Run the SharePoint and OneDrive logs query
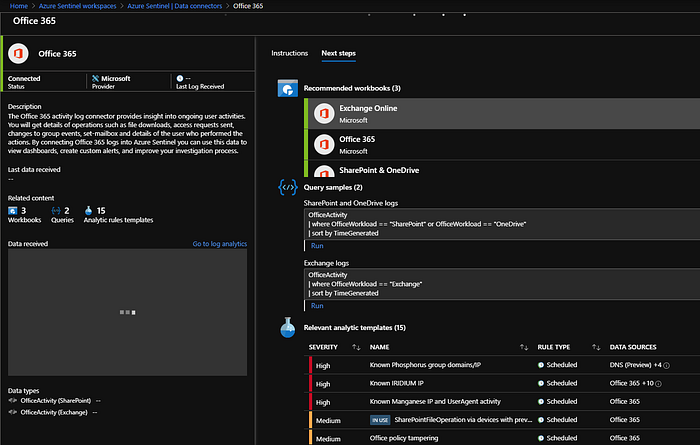 (x=317, y=245)
